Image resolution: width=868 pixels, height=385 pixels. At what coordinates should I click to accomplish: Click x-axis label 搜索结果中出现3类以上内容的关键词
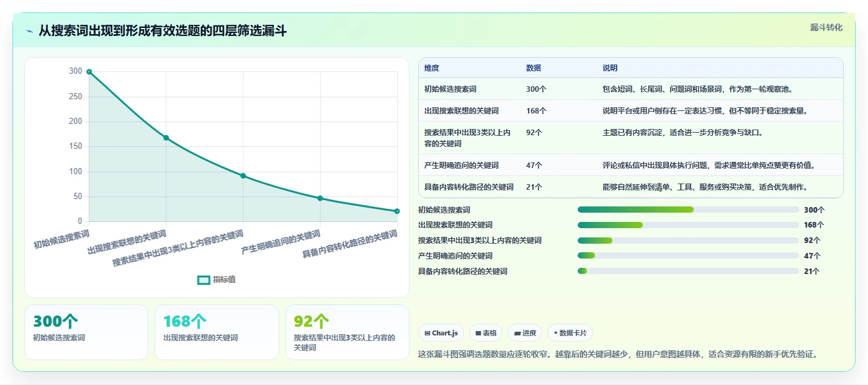pyautogui.click(x=178, y=249)
